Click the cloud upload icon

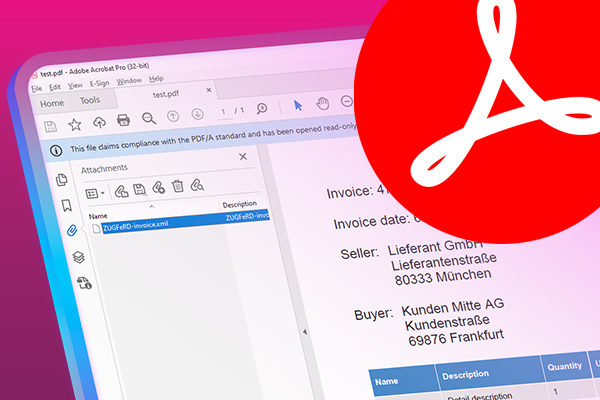point(99,122)
